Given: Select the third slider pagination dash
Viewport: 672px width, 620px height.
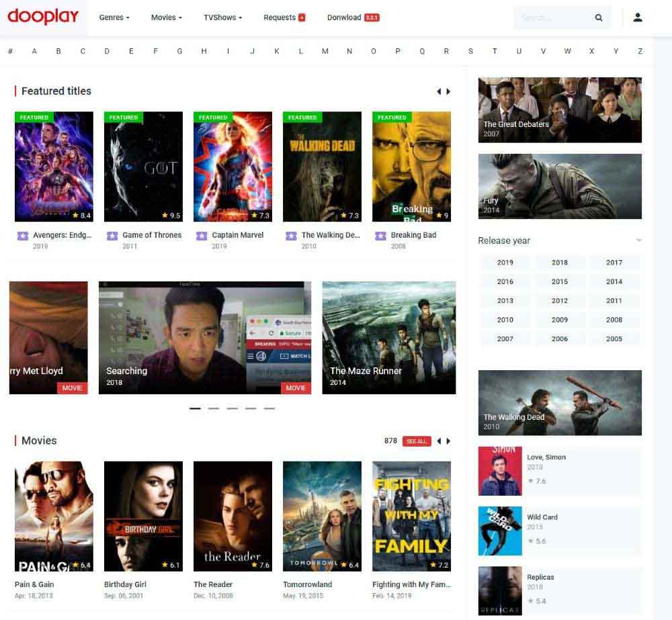Looking at the screenshot, I should pos(233,409).
